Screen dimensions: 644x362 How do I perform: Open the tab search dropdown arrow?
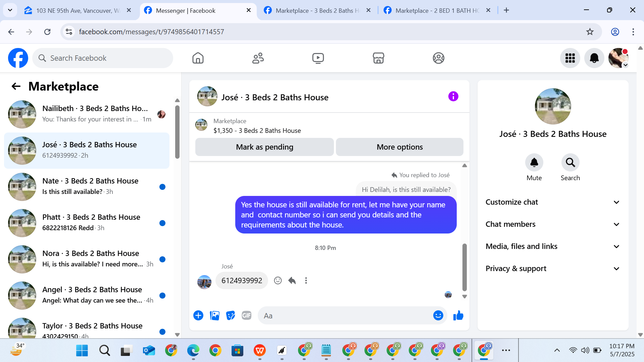[x=10, y=10]
